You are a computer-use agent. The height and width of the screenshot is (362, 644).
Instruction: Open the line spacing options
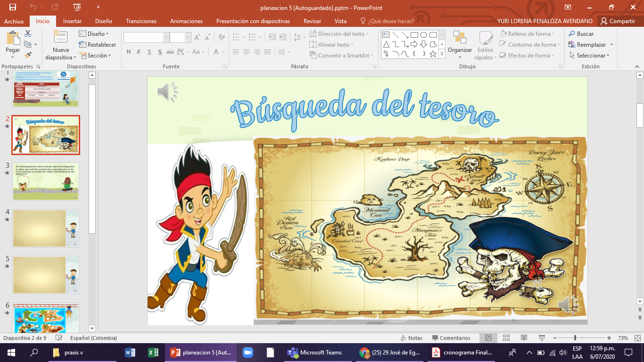299,37
